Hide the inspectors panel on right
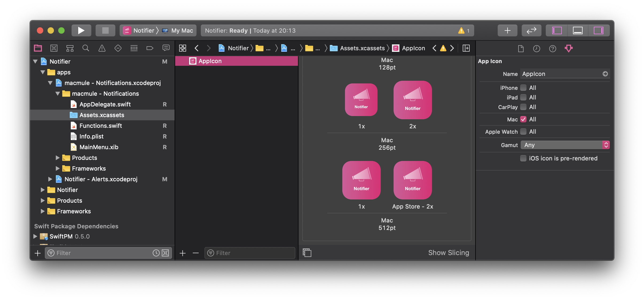 (598, 30)
